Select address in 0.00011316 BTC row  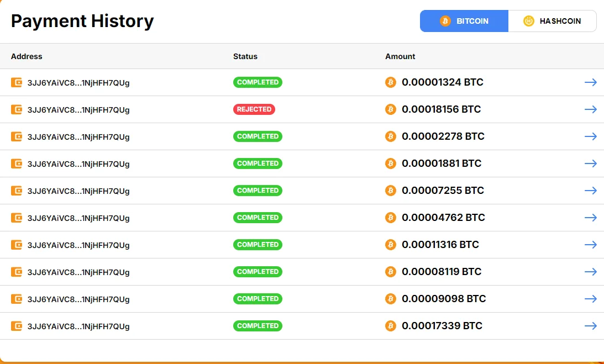tap(78, 245)
